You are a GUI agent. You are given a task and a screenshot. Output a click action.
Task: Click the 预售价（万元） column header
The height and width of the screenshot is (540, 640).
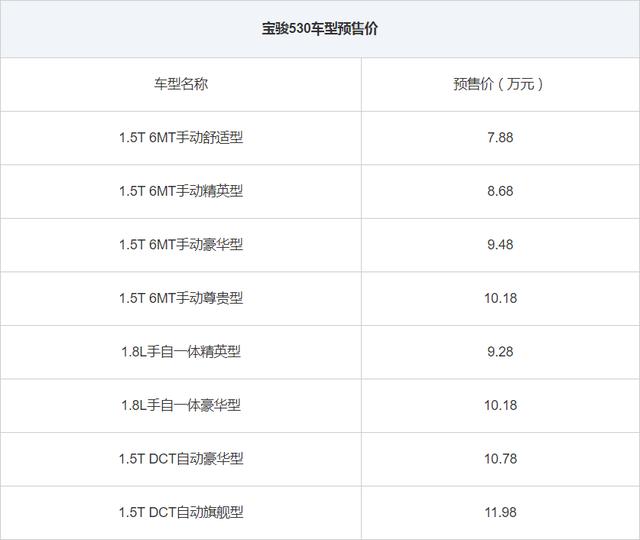click(x=500, y=84)
